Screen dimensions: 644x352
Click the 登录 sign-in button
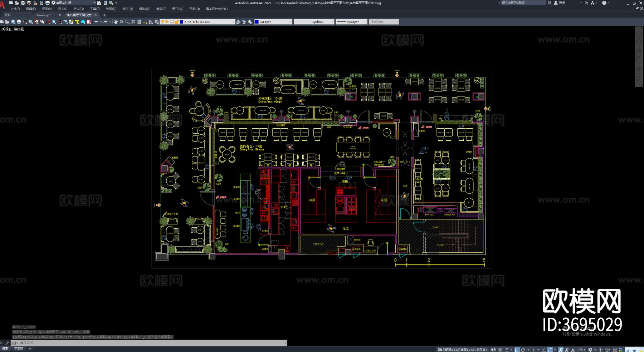pyautogui.click(x=560, y=3)
